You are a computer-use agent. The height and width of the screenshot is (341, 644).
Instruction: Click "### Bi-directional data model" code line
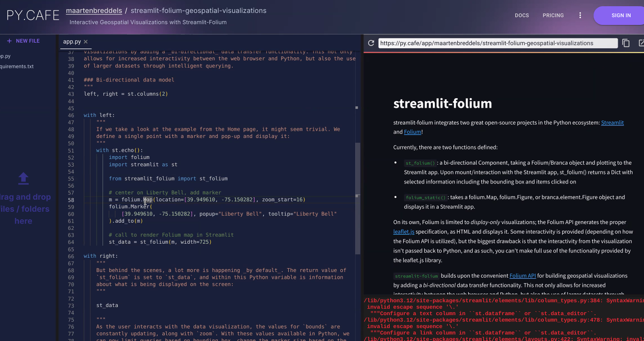tap(129, 80)
